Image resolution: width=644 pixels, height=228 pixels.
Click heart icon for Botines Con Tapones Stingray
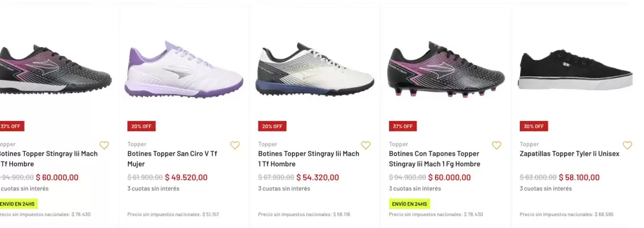pyautogui.click(x=497, y=145)
